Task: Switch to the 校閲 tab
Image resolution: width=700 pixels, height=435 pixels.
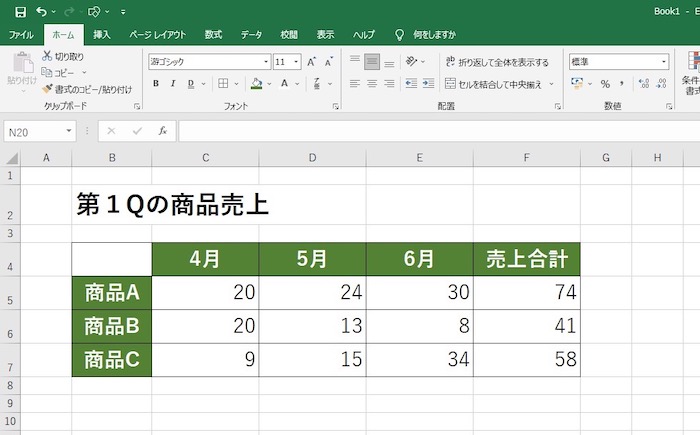Action: pos(289,35)
